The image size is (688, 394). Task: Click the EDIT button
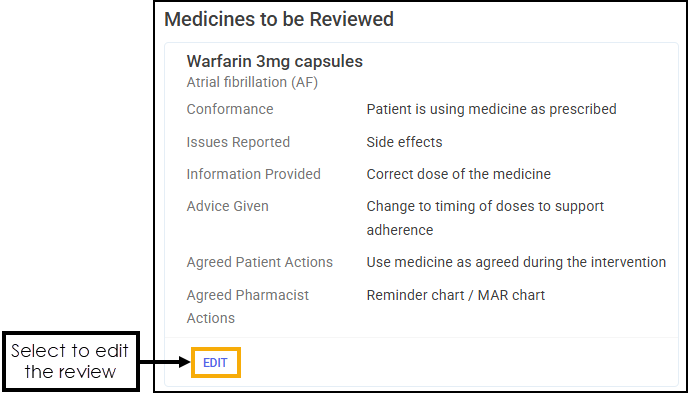pyautogui.click(x=215, y=362)
